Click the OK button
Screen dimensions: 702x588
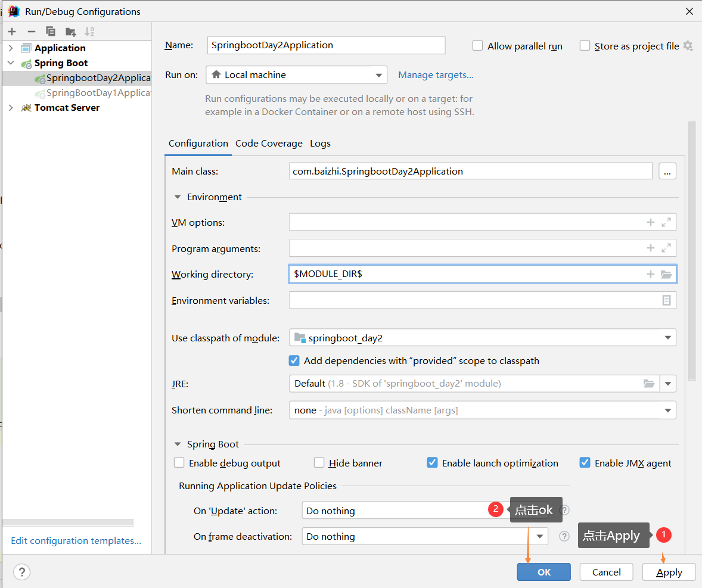[x=543, y=572]
